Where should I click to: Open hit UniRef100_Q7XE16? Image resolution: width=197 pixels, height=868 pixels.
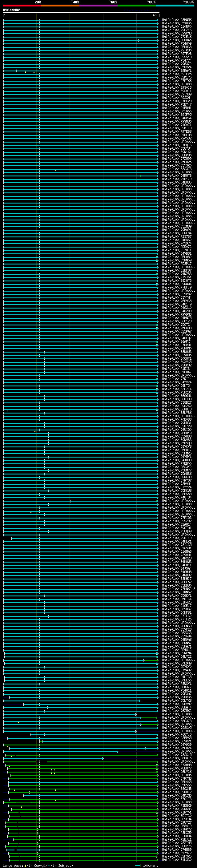(177, 37)
